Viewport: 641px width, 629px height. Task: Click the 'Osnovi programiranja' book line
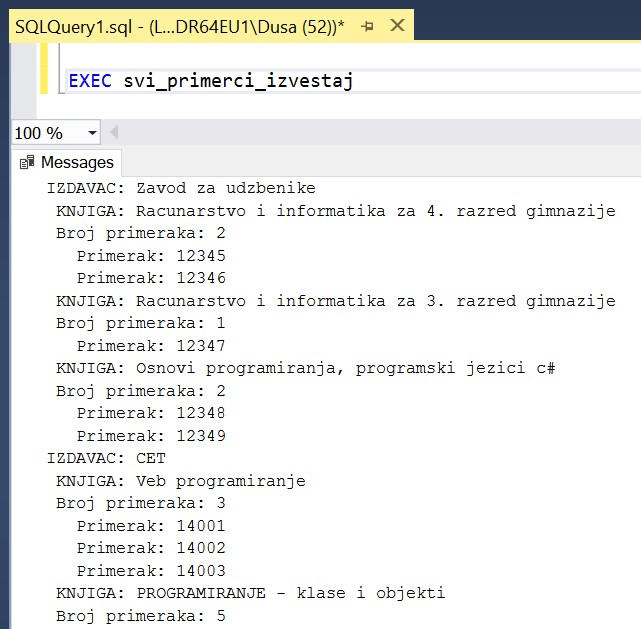click(305, 368)
